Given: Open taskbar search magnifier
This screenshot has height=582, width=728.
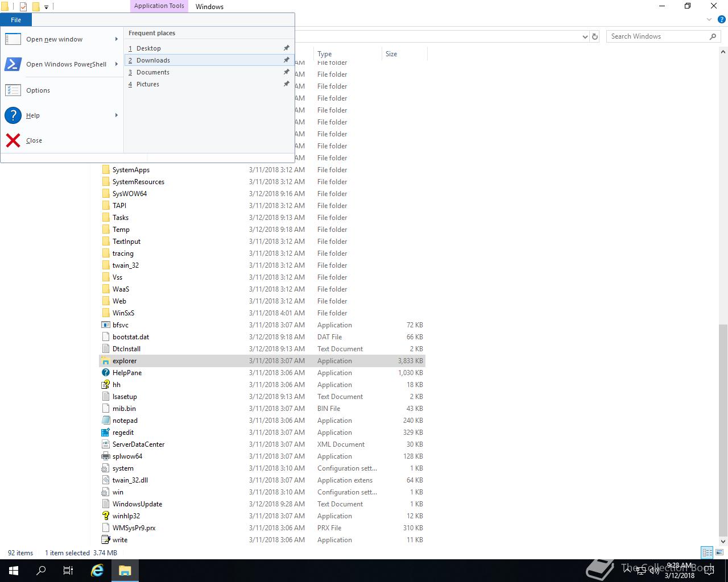Looking at the screenshot, I should click(41, 571).
